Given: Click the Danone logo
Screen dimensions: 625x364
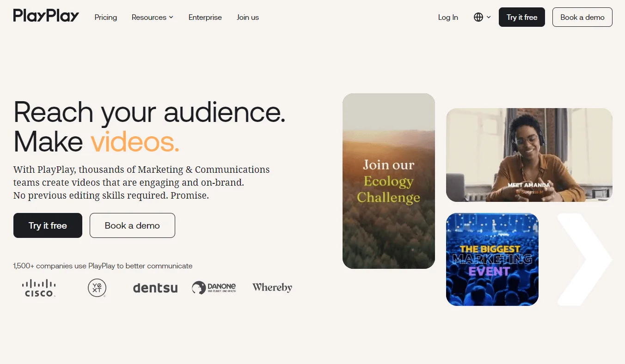Looking at the screenshot, I should 214,288.
